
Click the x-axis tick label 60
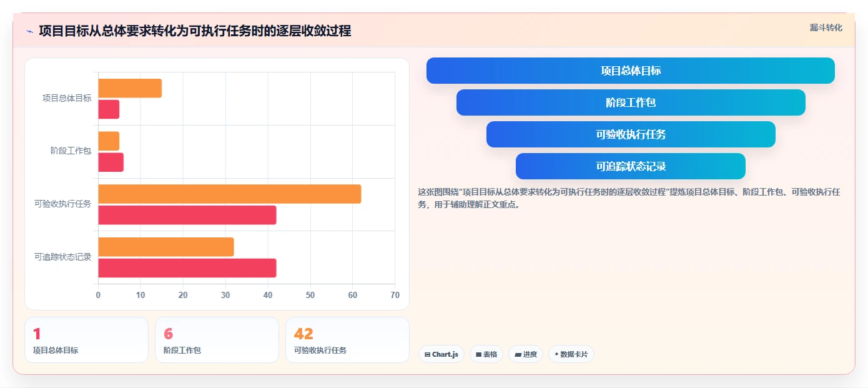[353, 295]
